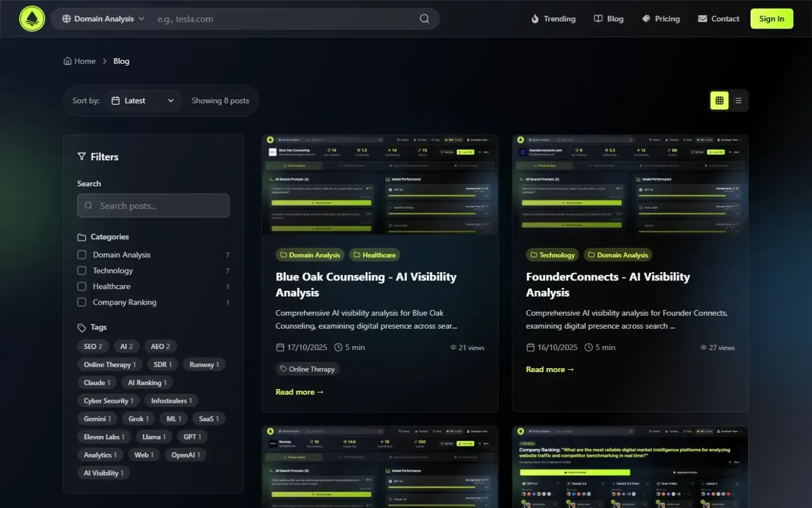812x508 pixels.
Task: Switch to grid view layout
Action: tap(719, 100)
